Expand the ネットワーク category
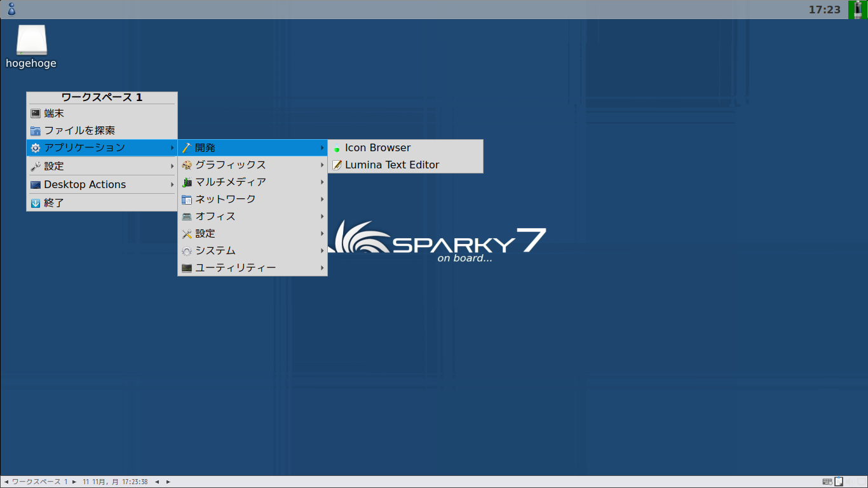Screen dimensions: 868x488 click(252, 199)
